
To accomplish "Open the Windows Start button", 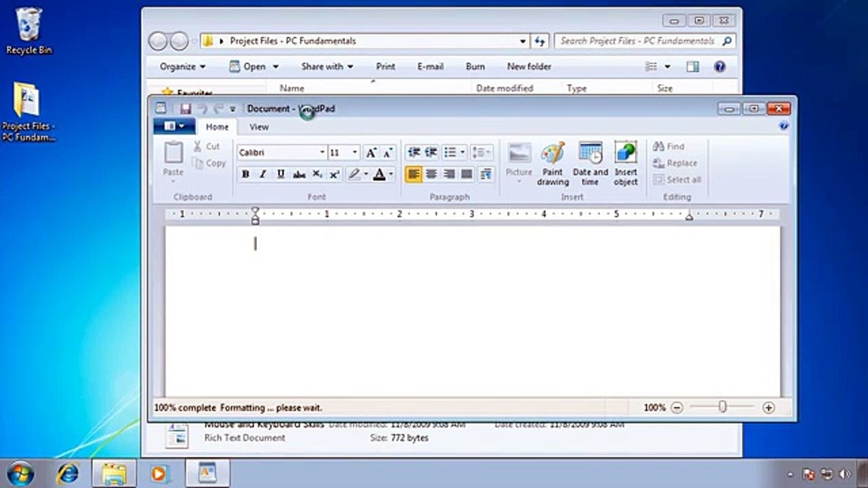I will tap(21, 472).
